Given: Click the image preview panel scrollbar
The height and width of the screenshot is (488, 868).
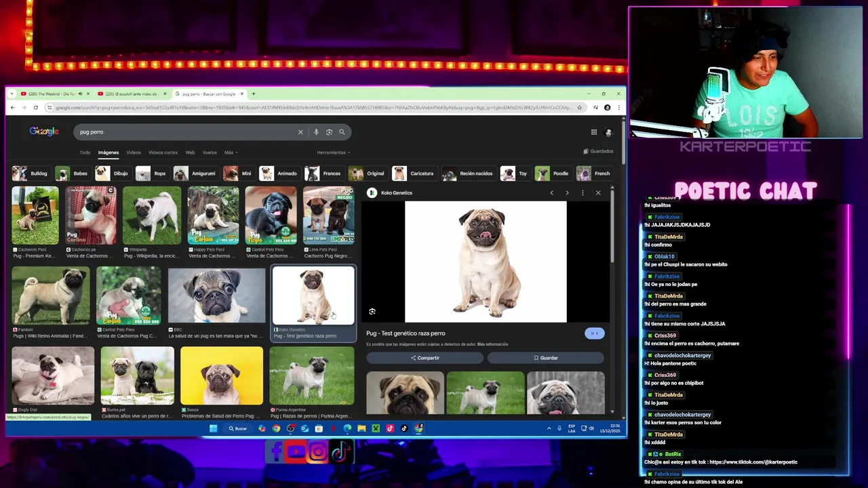Looking at the screenshot, I should point(612,227).
